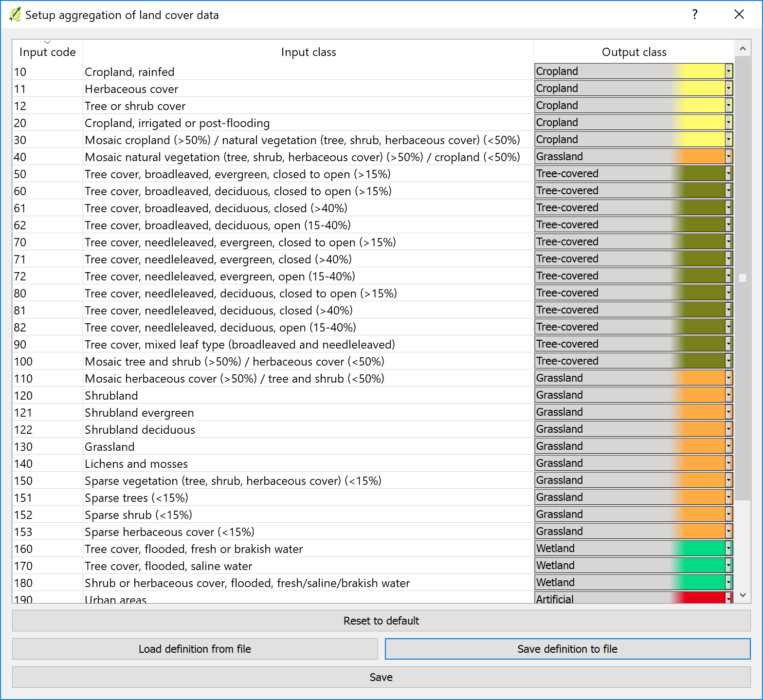Select the 'Sparse shrub (<15%)' cell

click(309, 515)
